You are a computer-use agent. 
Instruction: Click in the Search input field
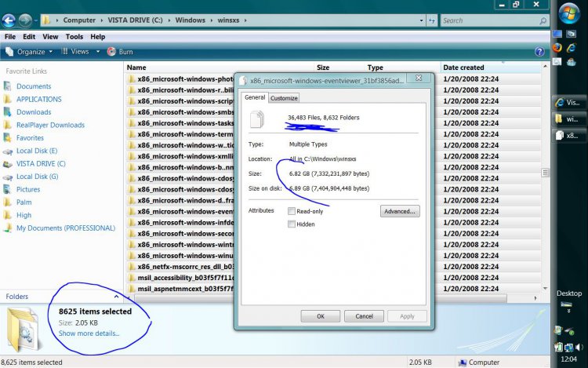pyautogui.click(x=491, y=20)
